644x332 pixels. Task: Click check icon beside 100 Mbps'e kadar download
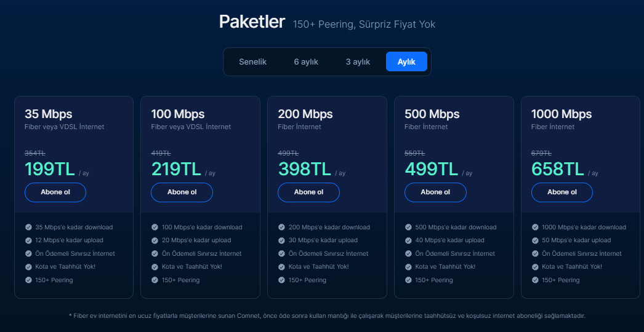pos(155,227)
